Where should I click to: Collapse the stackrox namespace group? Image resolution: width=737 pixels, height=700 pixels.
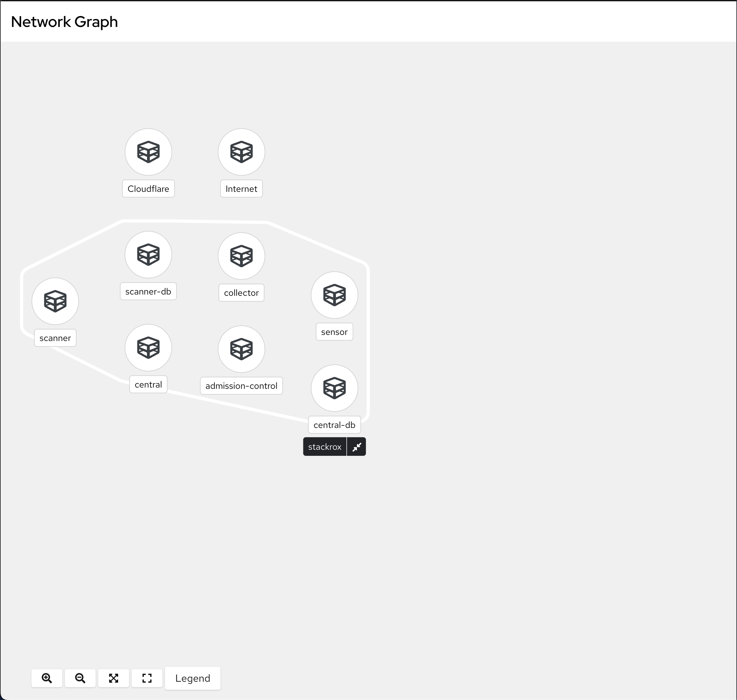[357, 447]
